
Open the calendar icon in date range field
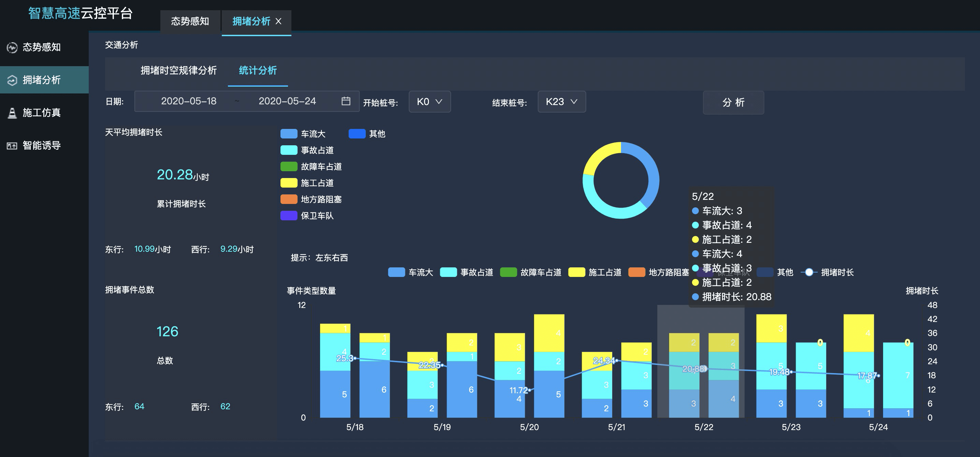click(345, 101)
